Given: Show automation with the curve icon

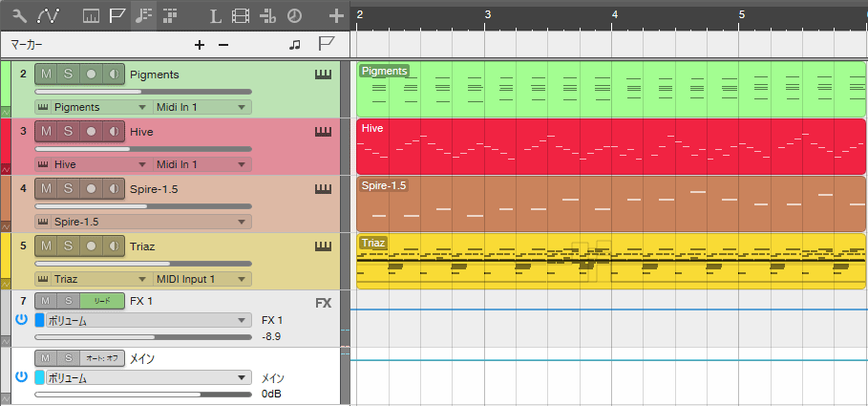Looking at the screenshot, I should [x=48, y=16].
